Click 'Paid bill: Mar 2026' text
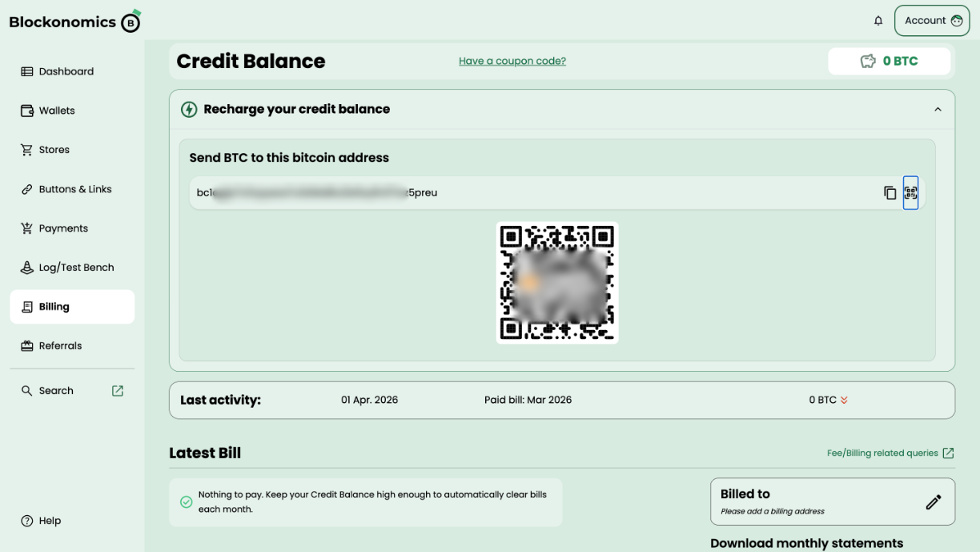 pyautogui.click(x=528, y=400)
